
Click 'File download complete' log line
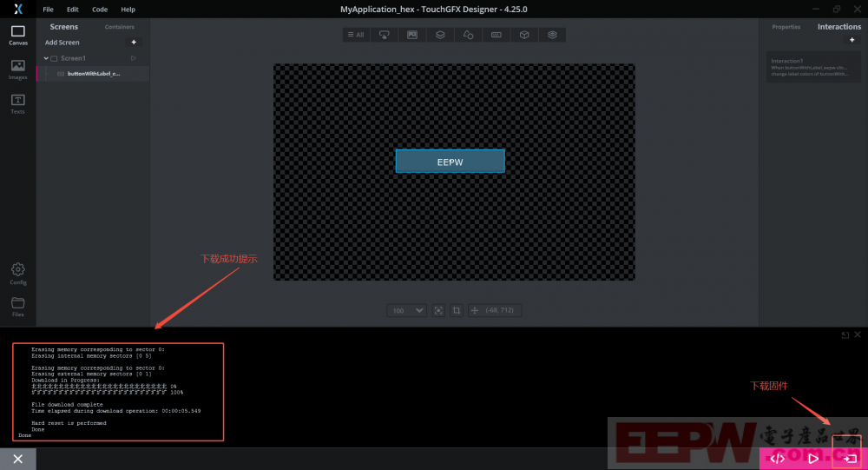(x=67, y=405)
